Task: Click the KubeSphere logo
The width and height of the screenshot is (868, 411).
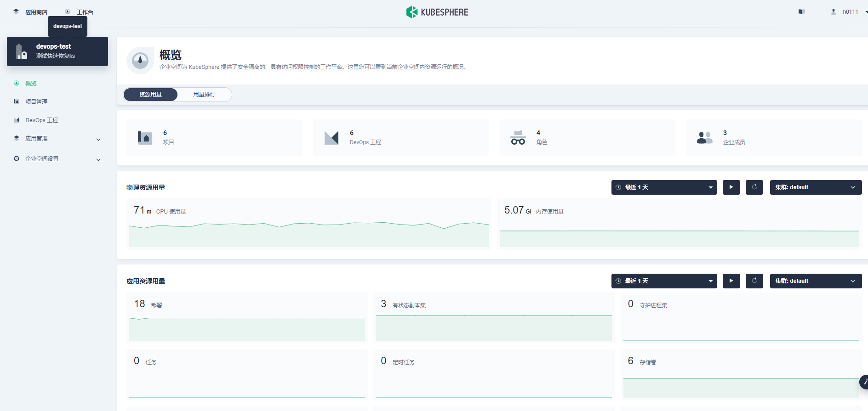Action: click(437, 12)
